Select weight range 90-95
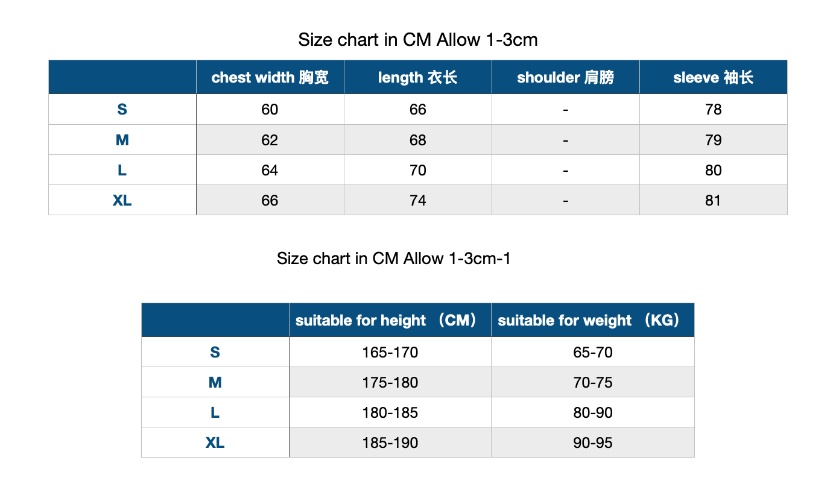836x504 pixels. [593, 443]
